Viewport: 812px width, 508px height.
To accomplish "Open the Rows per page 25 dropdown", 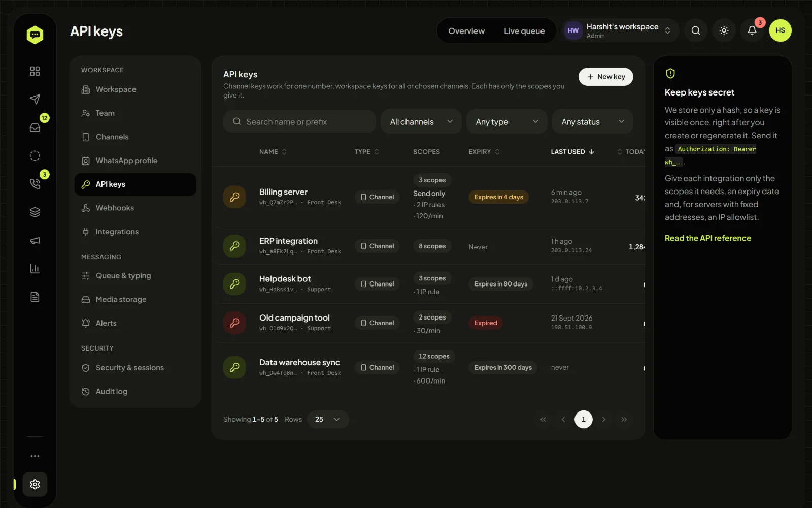I will pos(328,419).
